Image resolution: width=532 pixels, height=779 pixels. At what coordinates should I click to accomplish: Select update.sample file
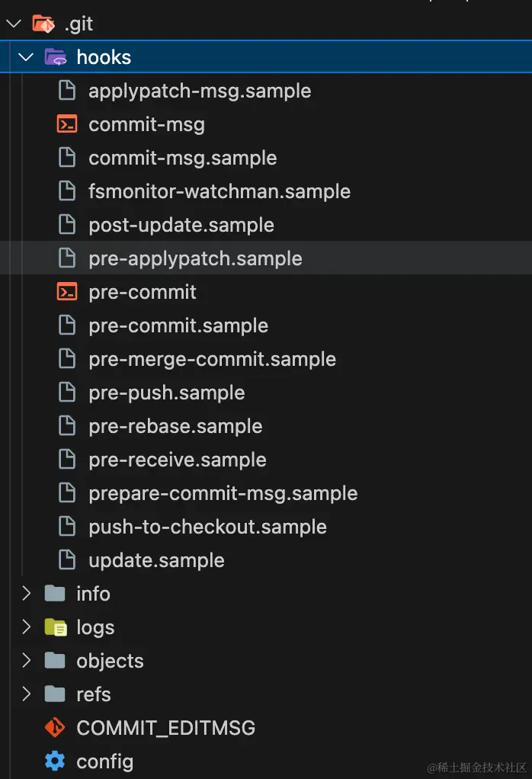(x=156, y=560)
